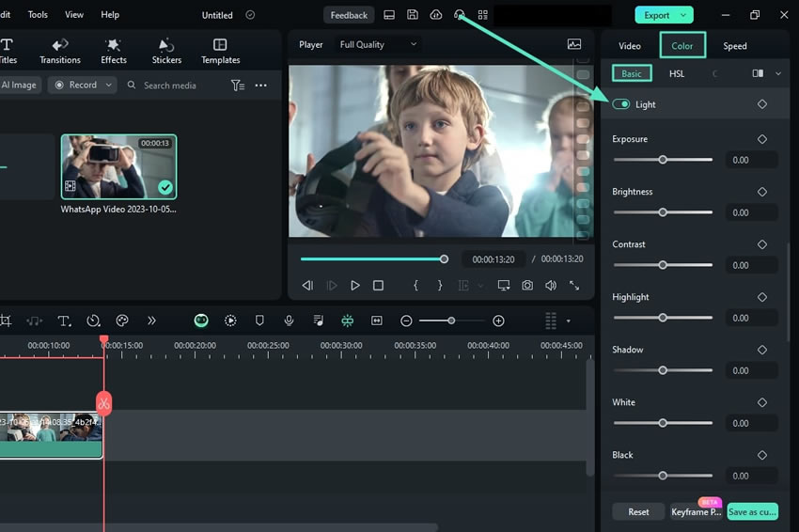The width and height of the screenshot is (799, 532).
Task: Open the View menu
Action: [x=74, y=15]
